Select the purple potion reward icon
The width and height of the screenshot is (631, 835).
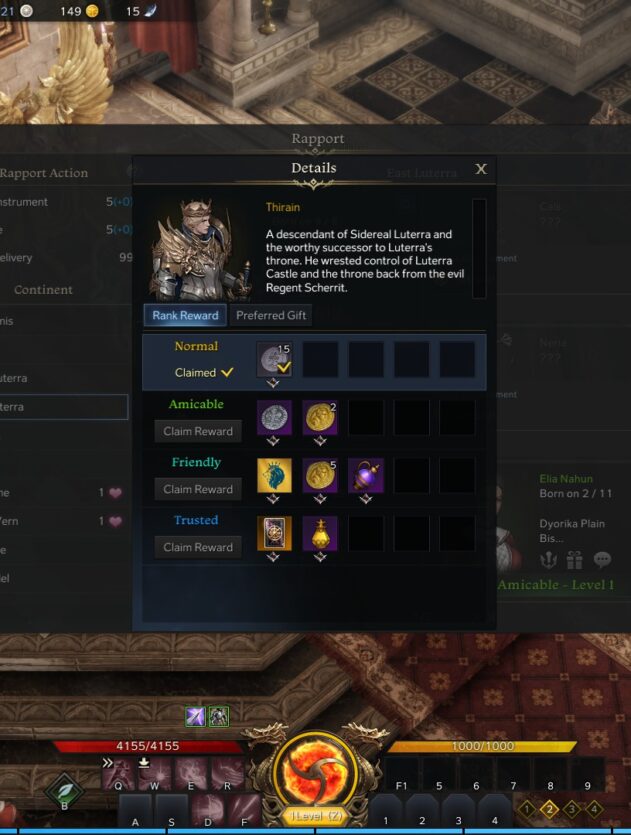[366, 475]
